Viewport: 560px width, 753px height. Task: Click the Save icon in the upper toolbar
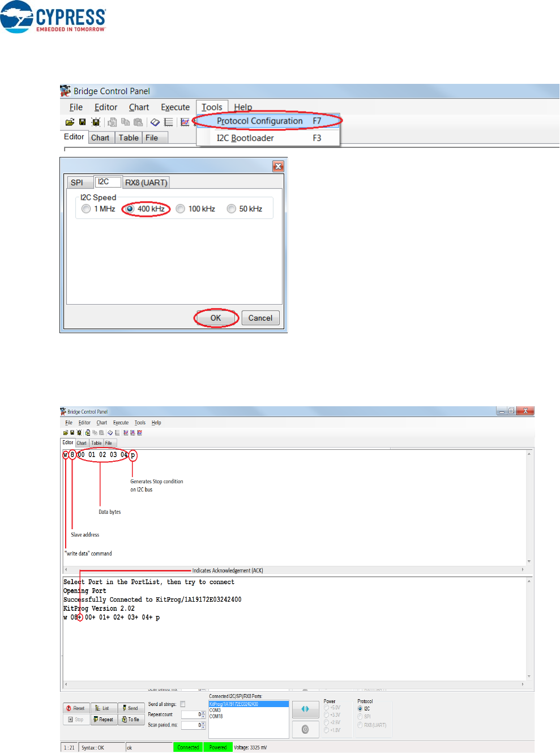83,122
